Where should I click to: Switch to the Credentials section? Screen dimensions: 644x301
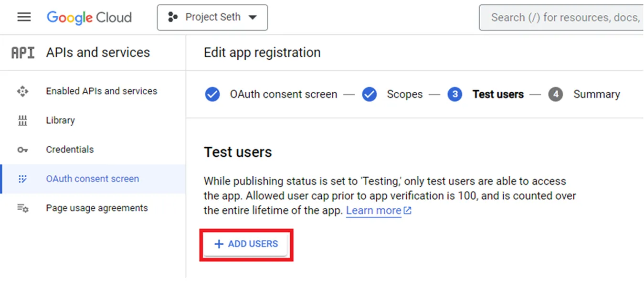pyautogui.click(x=70, y=150)
